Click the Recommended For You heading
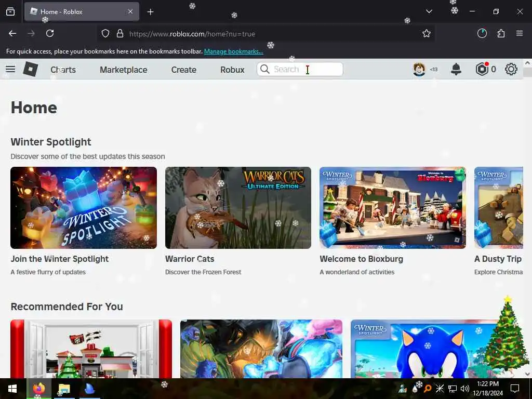The height and width of the screenshot is (399, 532). coord(67,307)
